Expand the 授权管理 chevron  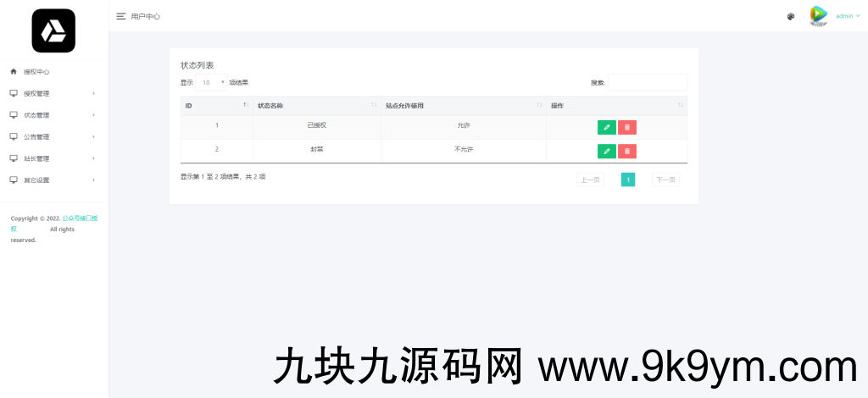[93, 93]
